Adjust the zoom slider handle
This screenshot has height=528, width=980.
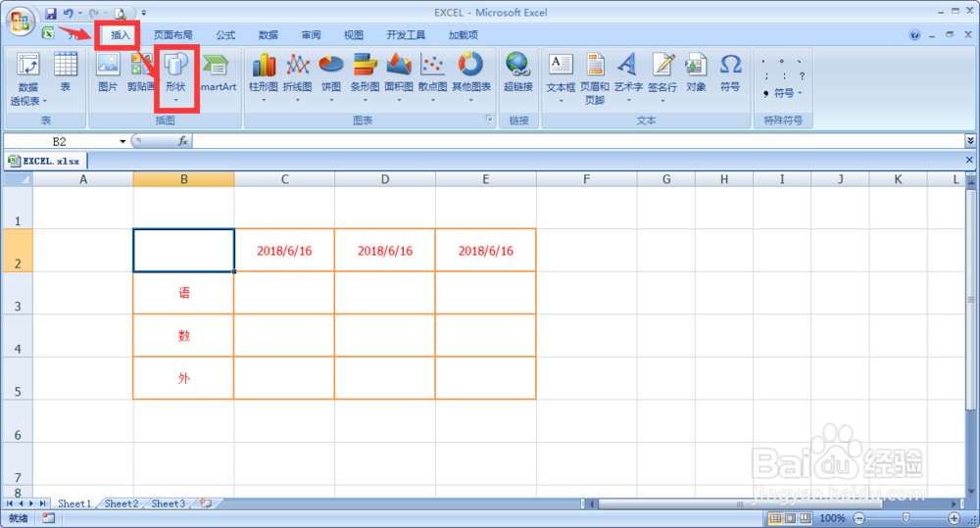tap(906, 518)
